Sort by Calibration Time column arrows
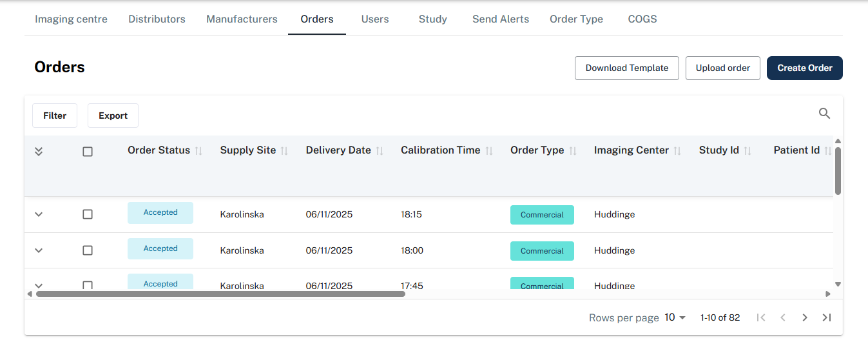This screenshot has height=362, width=868. (x=489, y=151)
